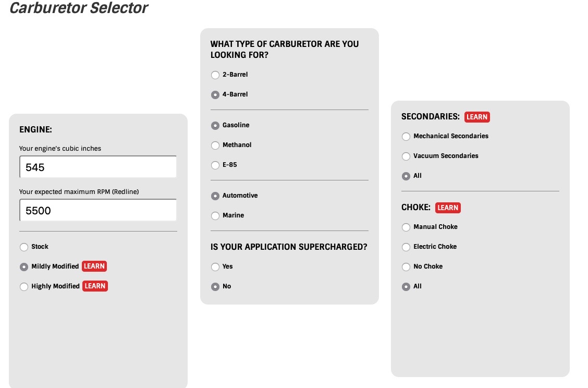588x388 pixels.
Task: Select Highly Modified engine option
Action: [24, 287]
